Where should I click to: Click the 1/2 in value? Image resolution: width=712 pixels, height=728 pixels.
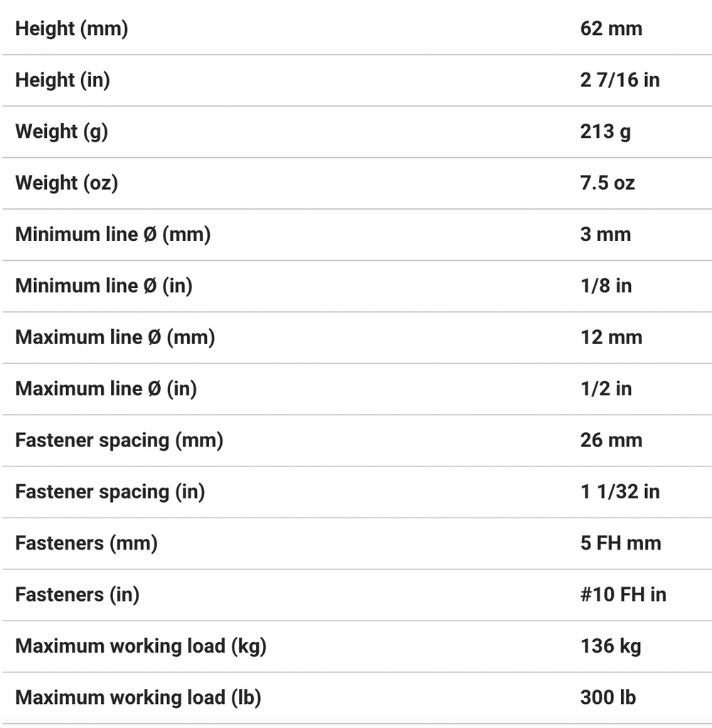coord(606,389)
